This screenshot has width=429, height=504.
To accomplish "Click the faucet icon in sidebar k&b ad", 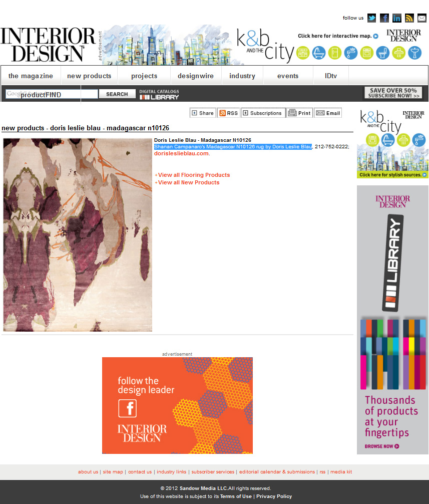I will pyautogui.click(x=418, y=140).
